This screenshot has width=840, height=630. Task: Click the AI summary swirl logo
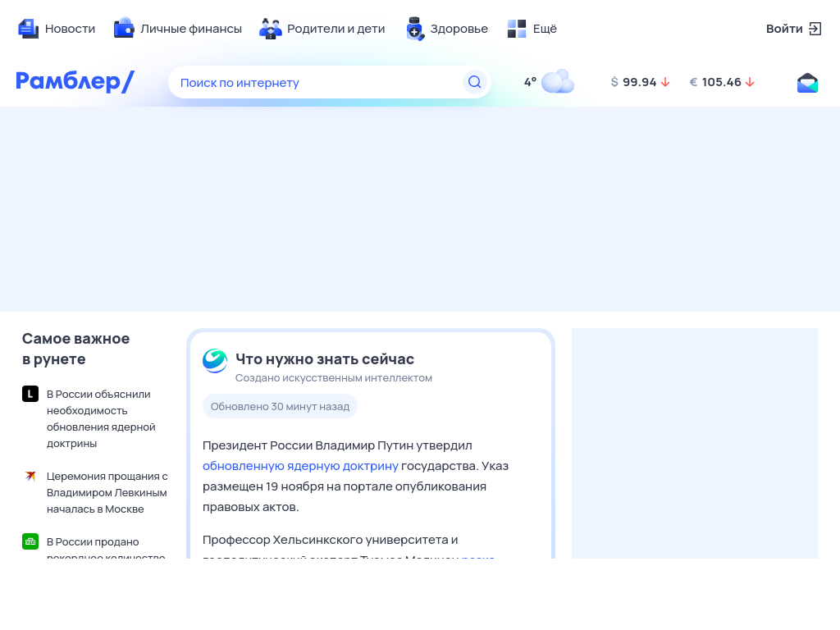click(x=215, y=361)
